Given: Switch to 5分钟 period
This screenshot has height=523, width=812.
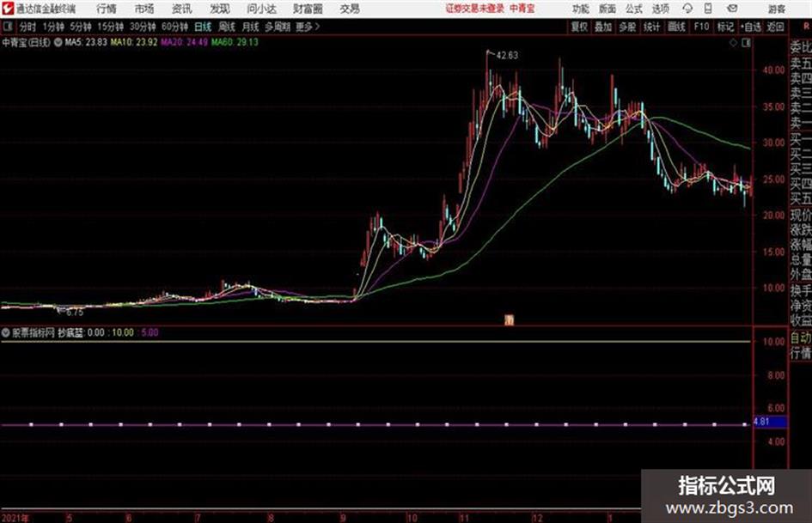Looking at the screenshot, I should click(80, 27).
